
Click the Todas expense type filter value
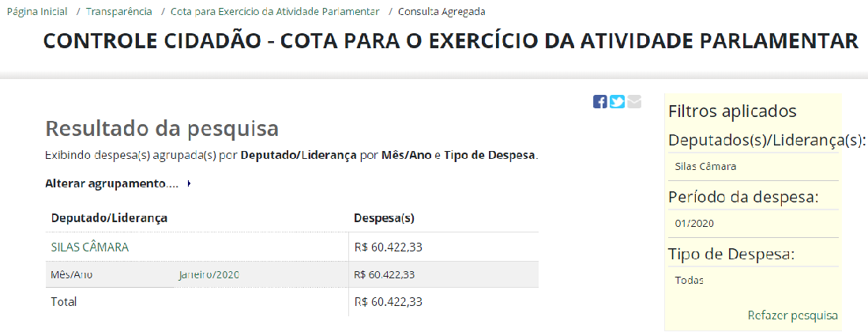coord(690,280)
